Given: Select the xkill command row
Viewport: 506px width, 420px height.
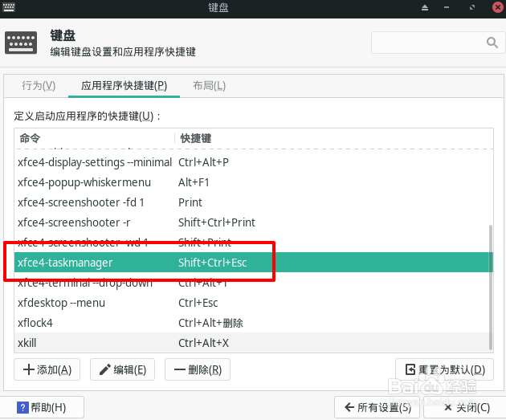Looking at the screenshot, I should click(254, 343).
